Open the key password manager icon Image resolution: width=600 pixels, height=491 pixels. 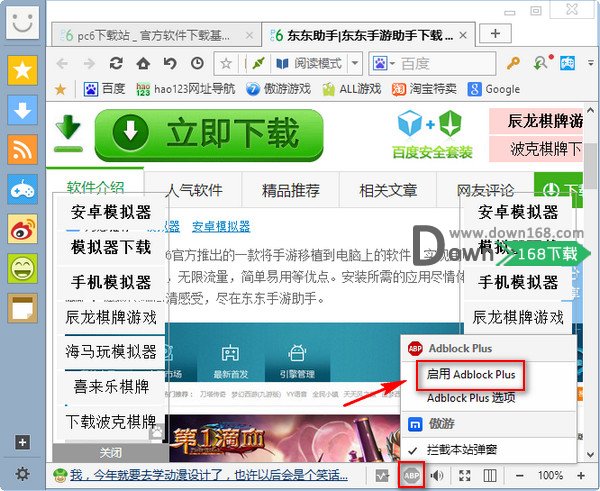(x=513, y=63)
